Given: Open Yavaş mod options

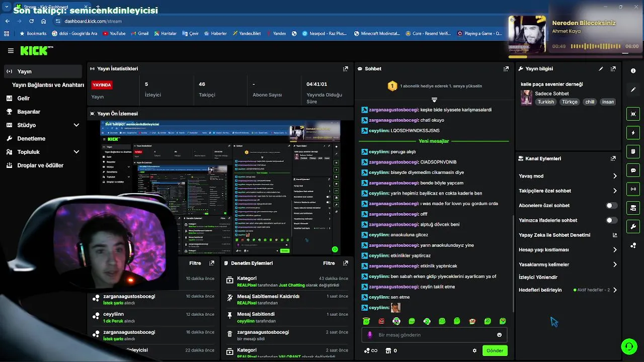Looking at the screenshot, I should coord(568,176).
